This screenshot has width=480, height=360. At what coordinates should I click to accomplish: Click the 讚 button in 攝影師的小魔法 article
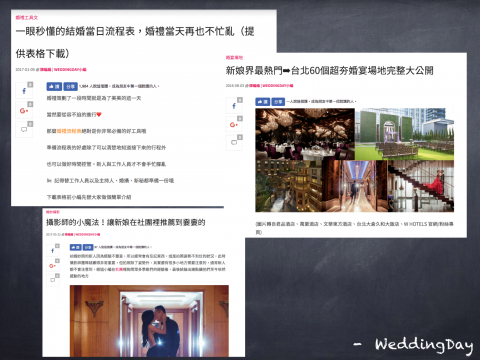point(75,247)
